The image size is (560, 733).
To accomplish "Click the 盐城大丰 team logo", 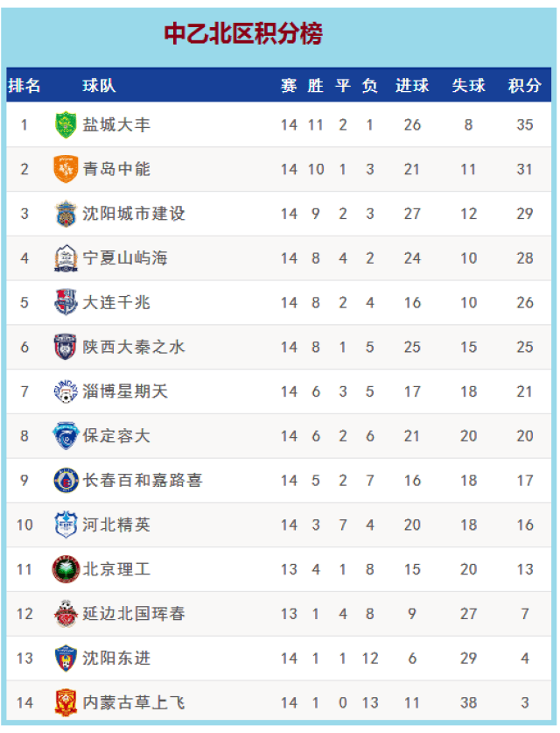I will pyautogui.click(x=66, y=124).
